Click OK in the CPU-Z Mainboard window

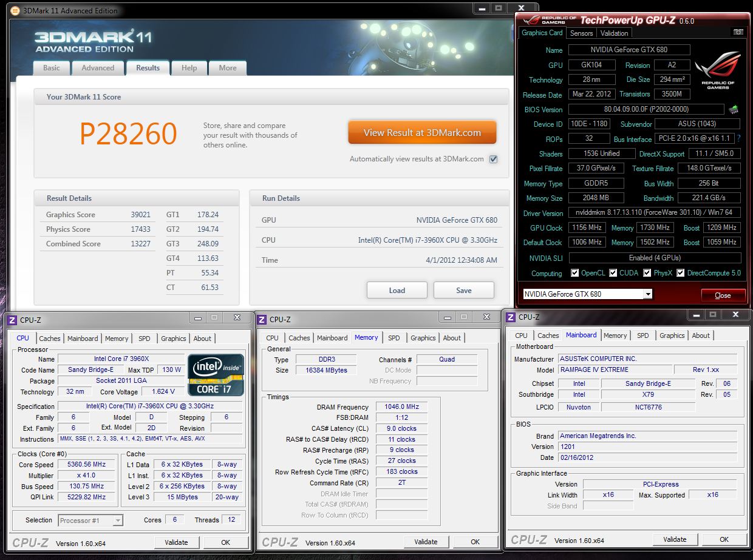click(x=724, y=539)
